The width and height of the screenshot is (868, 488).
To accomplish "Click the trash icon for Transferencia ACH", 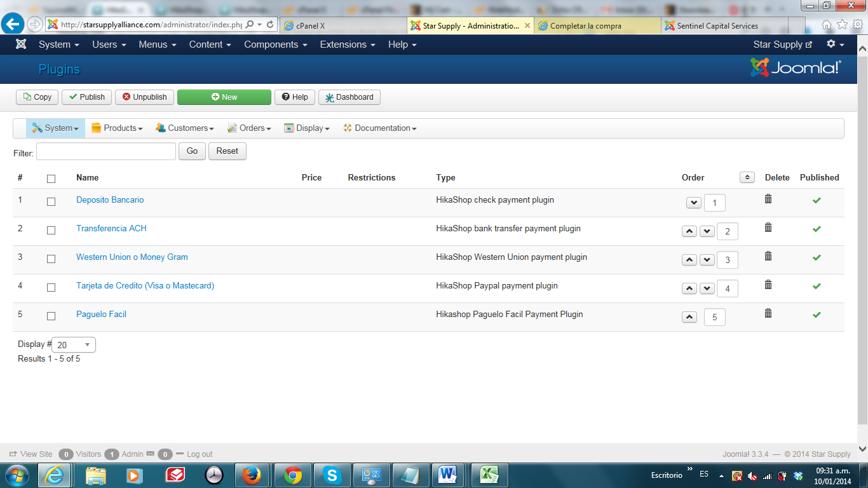I will pos(768,227).
